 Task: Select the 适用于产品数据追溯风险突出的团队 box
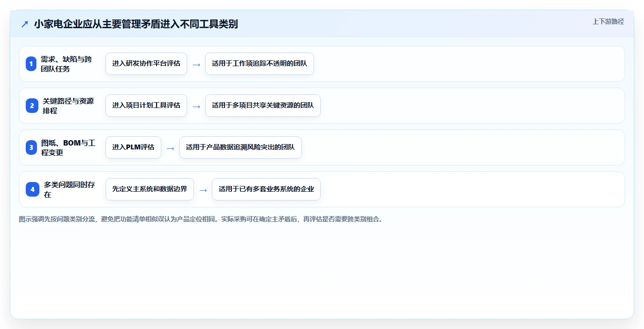241,147
